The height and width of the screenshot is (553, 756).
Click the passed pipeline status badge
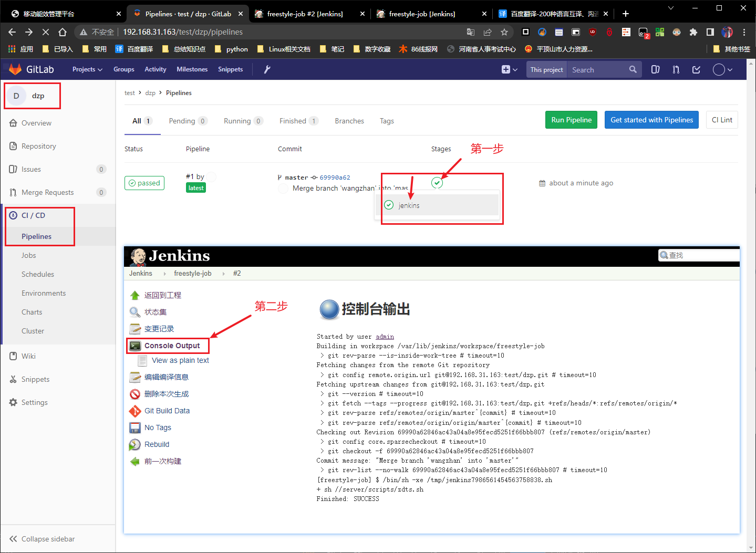coord(144,183)
